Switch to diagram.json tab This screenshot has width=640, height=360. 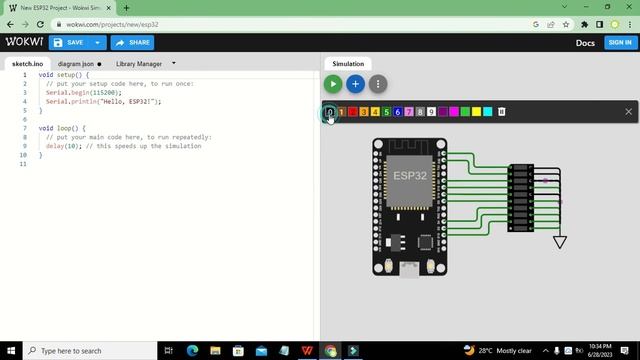point(76,64)
